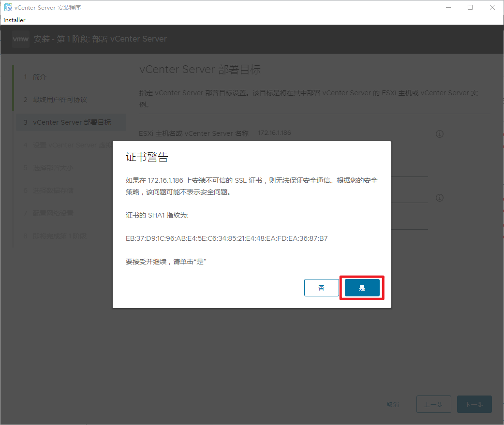Click the 否 button to reject certificate

pyautogui.click(x=321, y=288)
